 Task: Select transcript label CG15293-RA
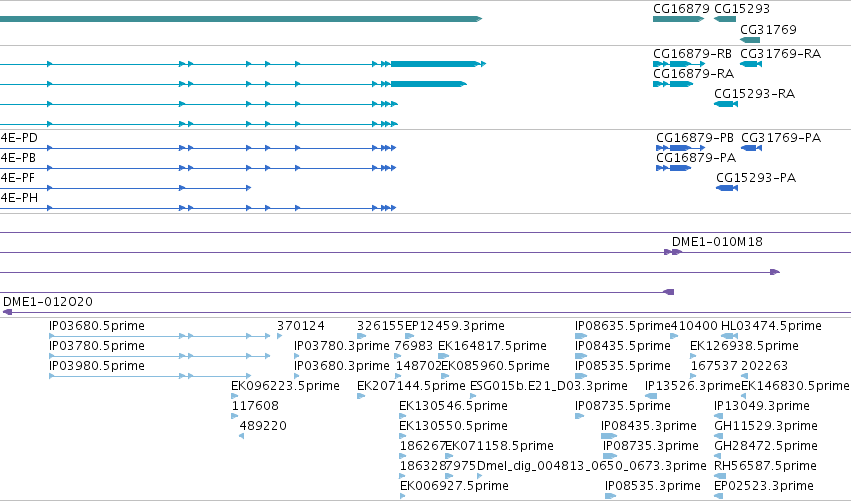[754, 94]
